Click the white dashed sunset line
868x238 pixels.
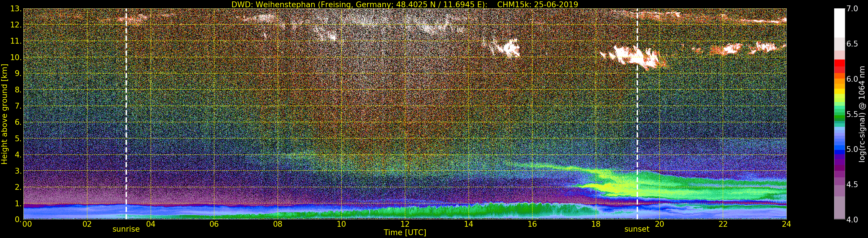[637, 114]
